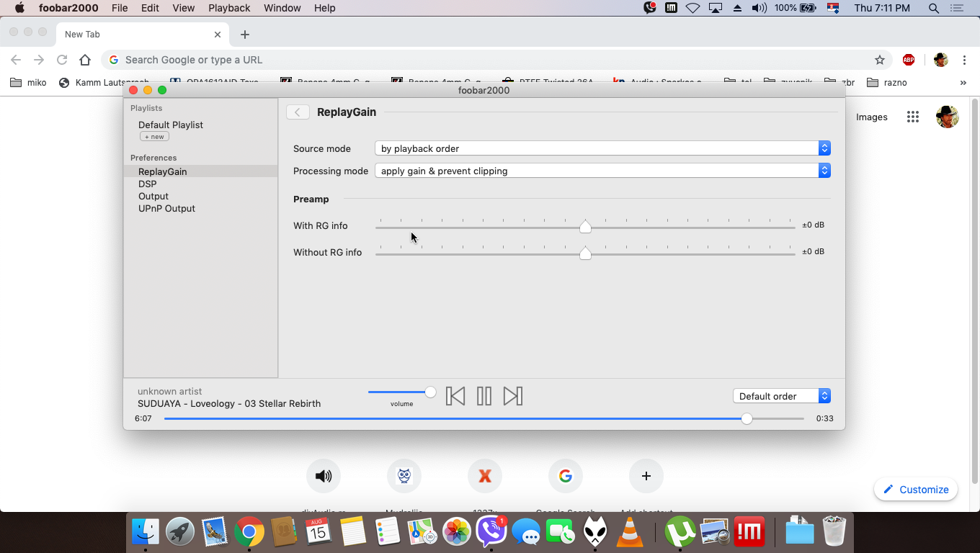Open the razno bookmarks folder

tap(886, 82)
